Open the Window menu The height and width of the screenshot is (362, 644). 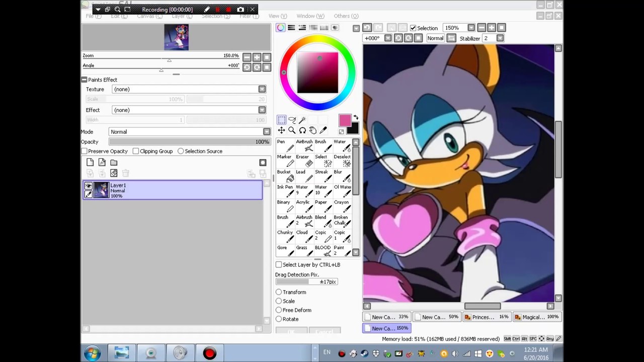click(310, 16)
